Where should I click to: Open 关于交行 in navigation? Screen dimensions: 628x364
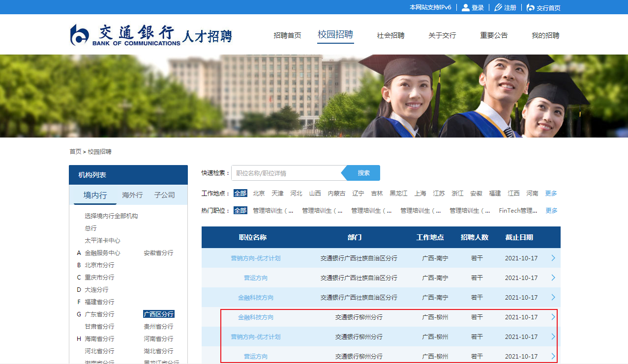442,35
